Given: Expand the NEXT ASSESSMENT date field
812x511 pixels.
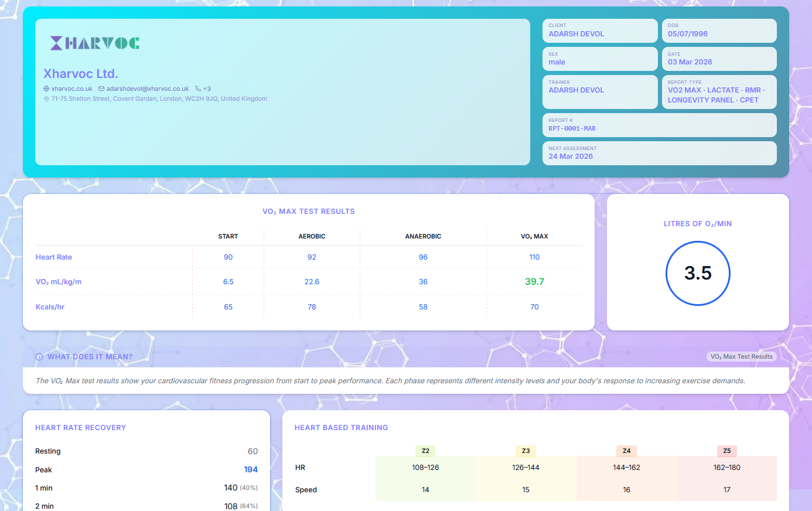Looking at the screenshot, I should point(659,153).
